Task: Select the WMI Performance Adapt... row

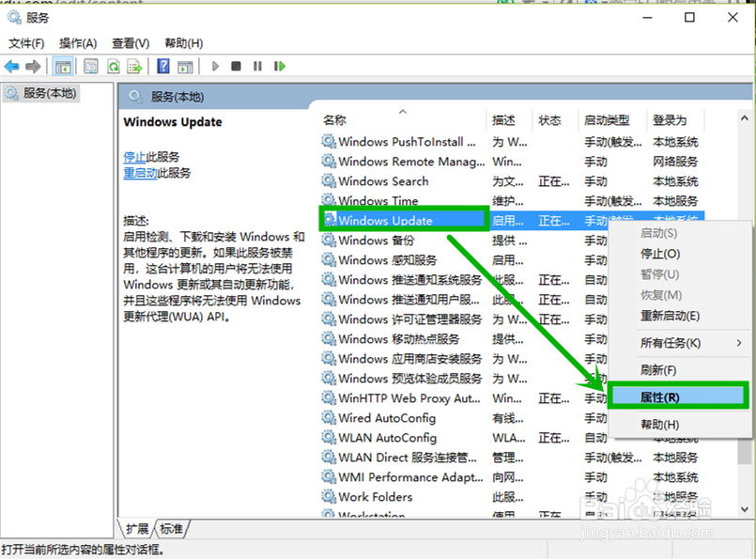Action: click(512, 477)
